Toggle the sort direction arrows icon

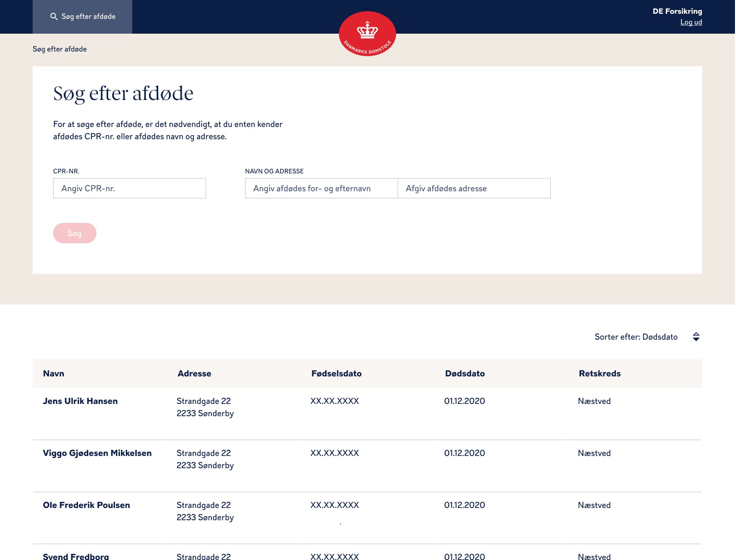click(x=696, y=337)
